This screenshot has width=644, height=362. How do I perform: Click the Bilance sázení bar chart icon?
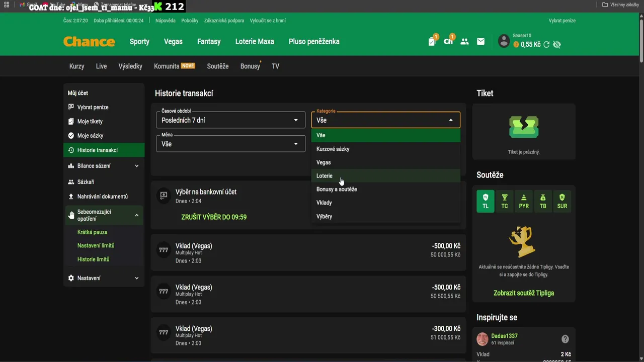(71, 166)
